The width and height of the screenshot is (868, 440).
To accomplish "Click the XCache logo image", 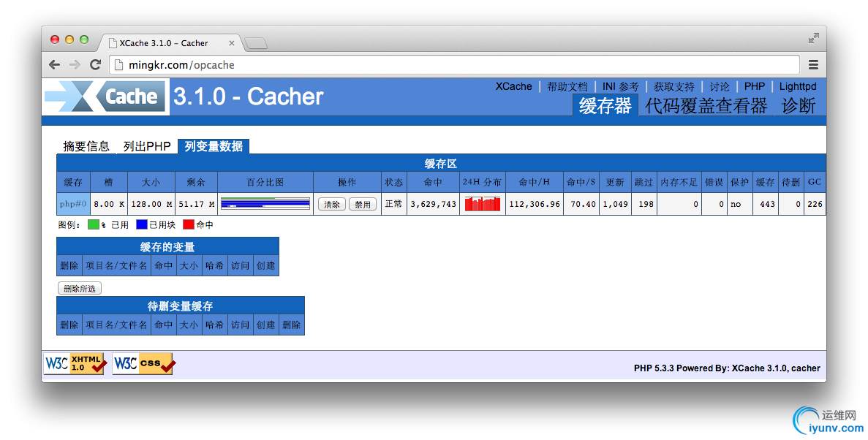I will (x=105, y=97).
